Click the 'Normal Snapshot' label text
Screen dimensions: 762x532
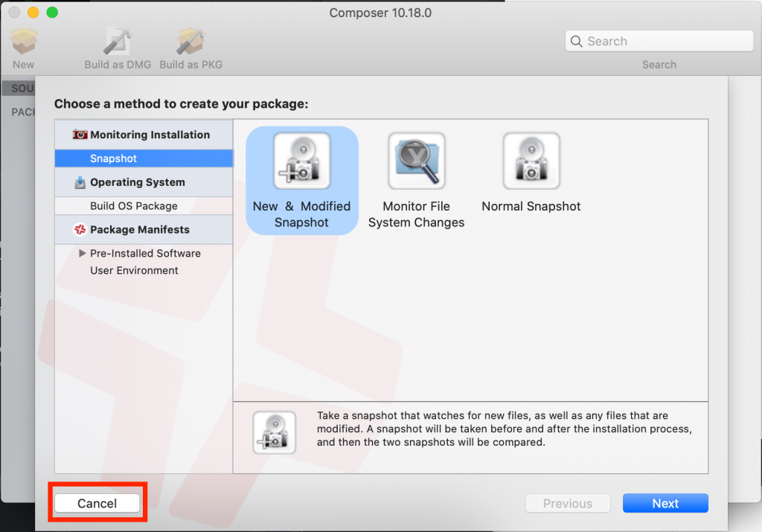[x=531, y=207]
